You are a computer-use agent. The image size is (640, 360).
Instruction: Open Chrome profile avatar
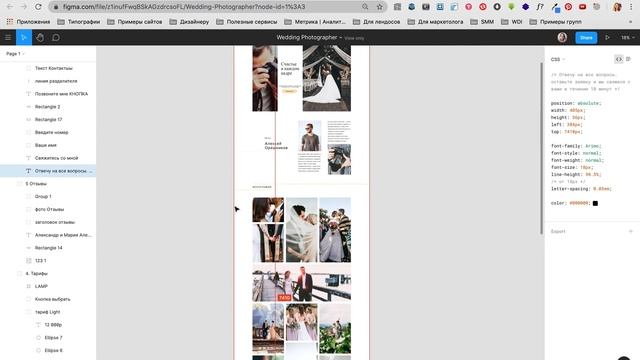click(x=617, y=7)
